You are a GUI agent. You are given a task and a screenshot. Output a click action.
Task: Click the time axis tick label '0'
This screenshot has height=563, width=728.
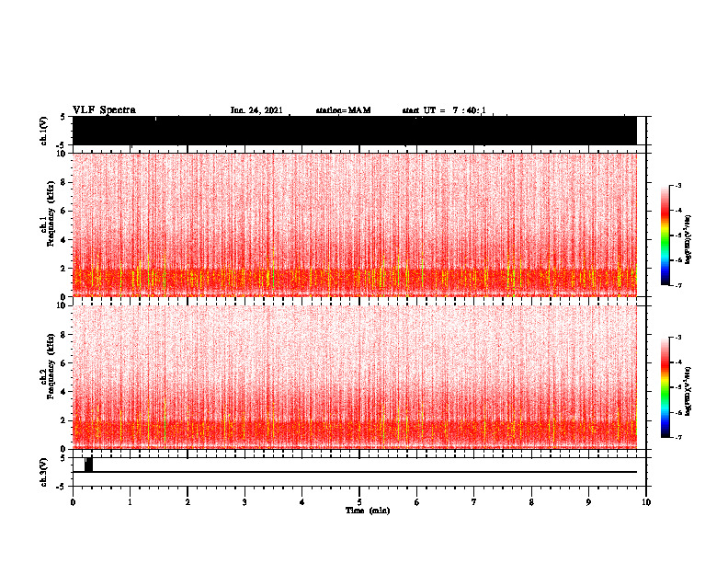73,502
